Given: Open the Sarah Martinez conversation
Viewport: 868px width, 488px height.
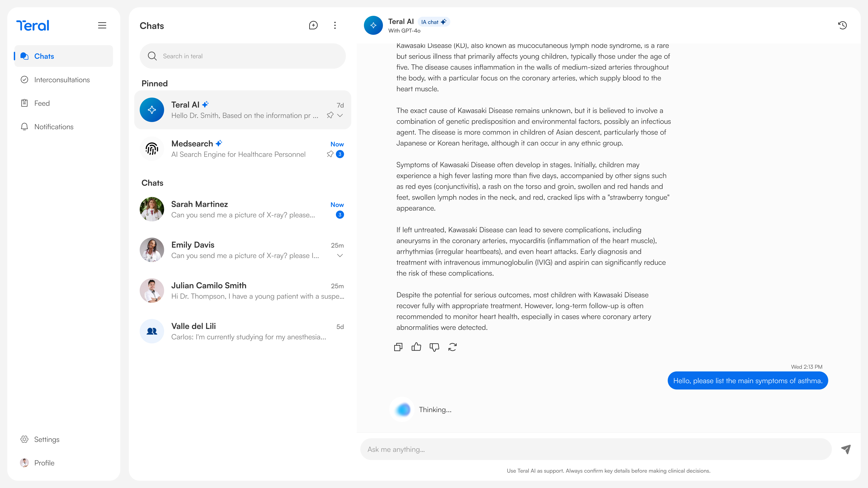Looking at the screenshot, I should [242, 209].
